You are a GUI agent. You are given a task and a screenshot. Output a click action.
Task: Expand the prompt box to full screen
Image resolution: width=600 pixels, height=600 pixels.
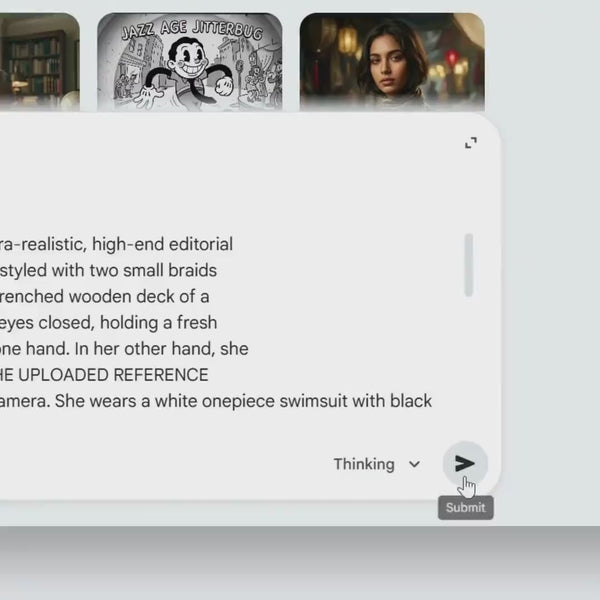point(471,144)
